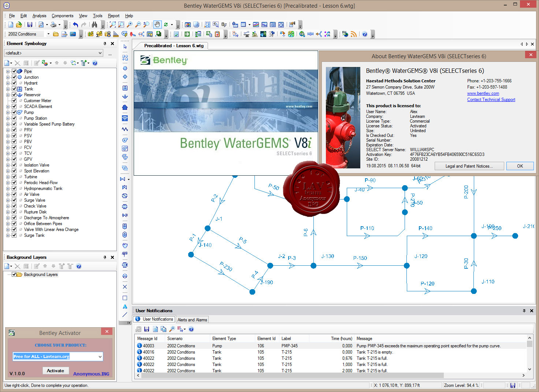Click the RSS feed orange icon

(353, 34)
